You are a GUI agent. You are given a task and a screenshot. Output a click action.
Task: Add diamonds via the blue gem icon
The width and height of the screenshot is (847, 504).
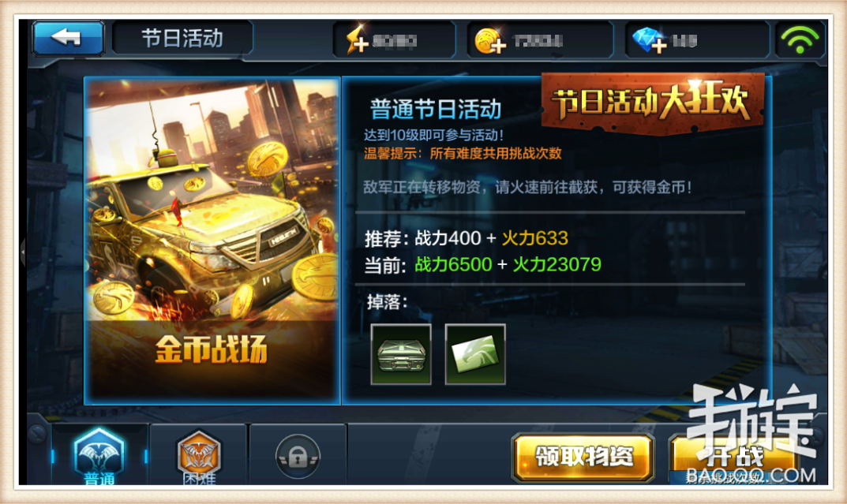tap(650, 40)
